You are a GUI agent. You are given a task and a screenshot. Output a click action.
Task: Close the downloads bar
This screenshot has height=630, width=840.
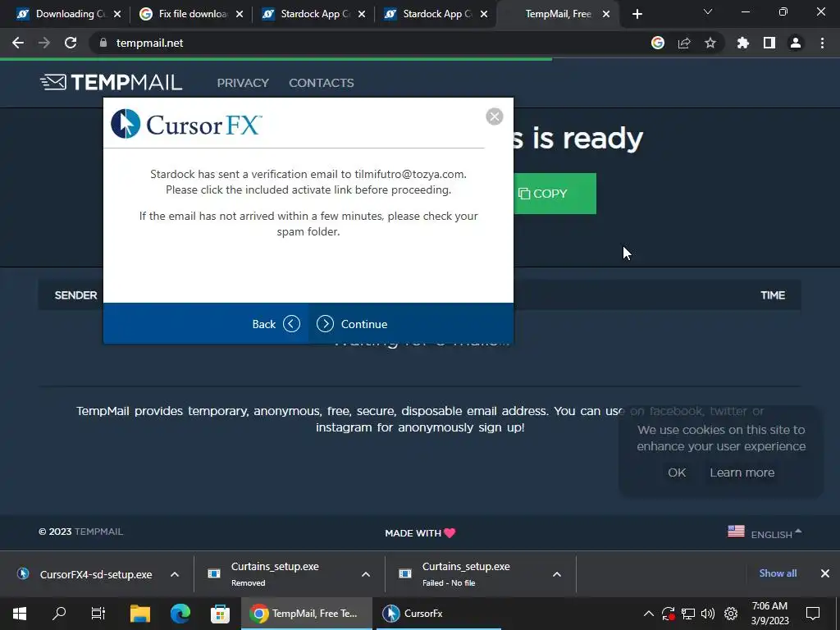click(x=825, y=573)
